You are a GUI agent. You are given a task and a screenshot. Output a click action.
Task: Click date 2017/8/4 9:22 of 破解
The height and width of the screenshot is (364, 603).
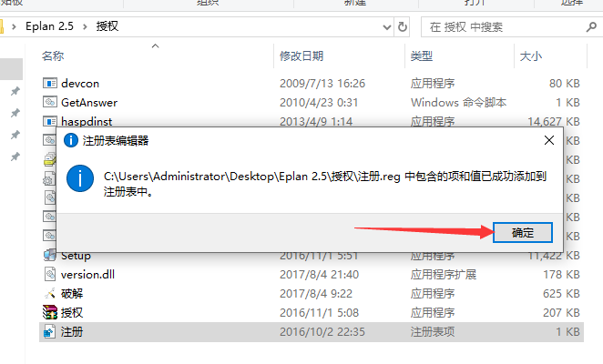[x=316, y=294]
